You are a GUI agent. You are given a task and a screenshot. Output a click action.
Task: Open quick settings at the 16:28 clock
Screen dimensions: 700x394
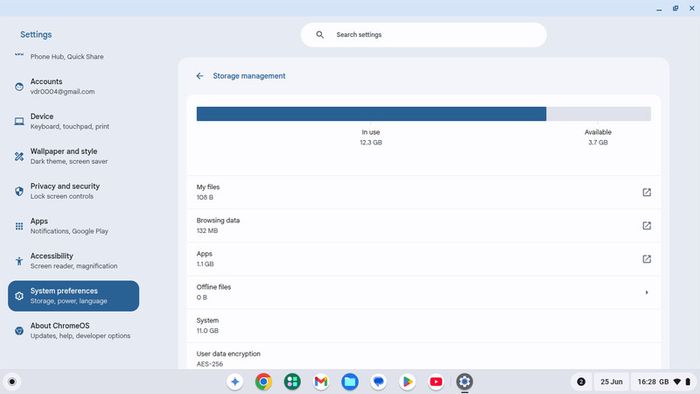(664, 382)
